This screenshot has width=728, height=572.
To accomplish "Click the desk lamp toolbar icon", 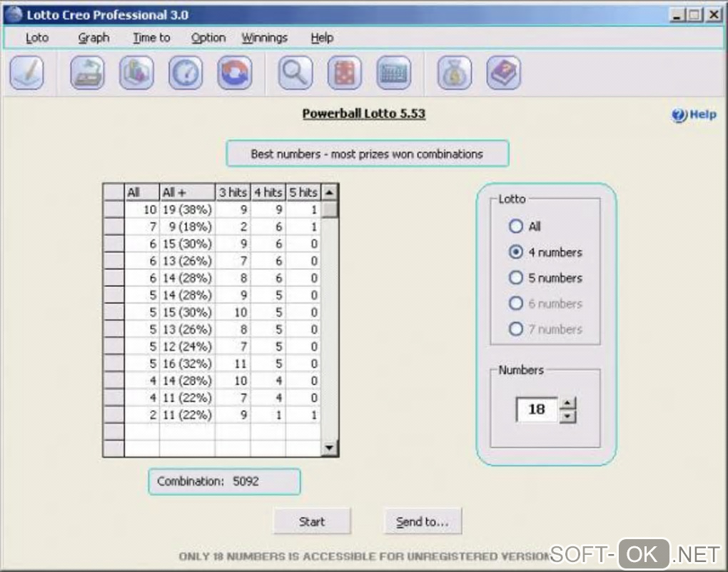I will (87, 73).
